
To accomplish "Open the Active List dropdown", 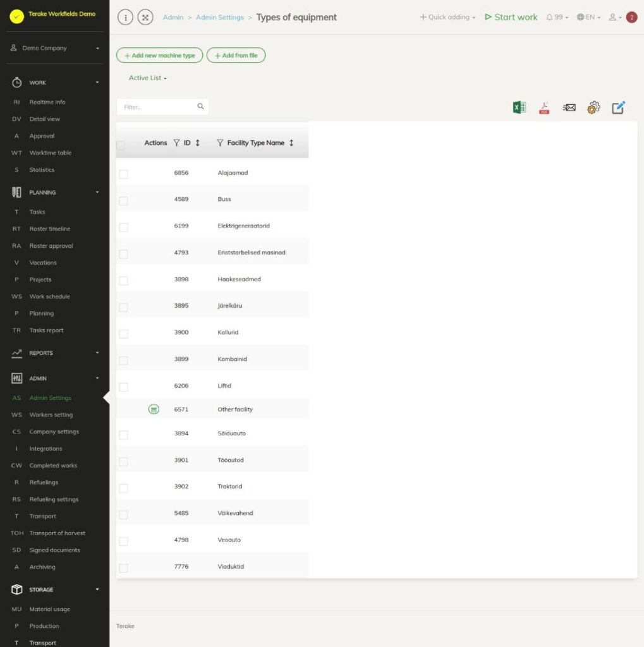I will (x=148, y=78).
